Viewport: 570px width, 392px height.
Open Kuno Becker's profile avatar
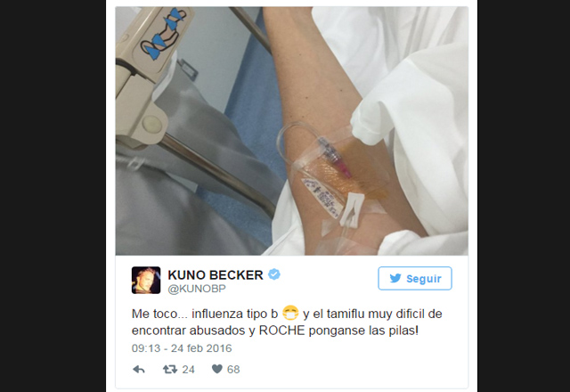coord(146,280)
